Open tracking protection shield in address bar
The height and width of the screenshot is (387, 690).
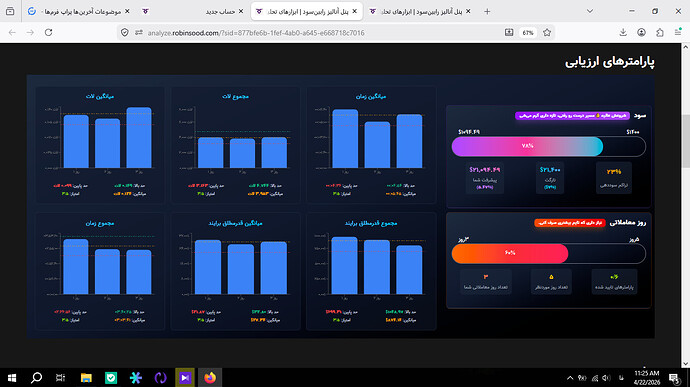pos(125,33)
